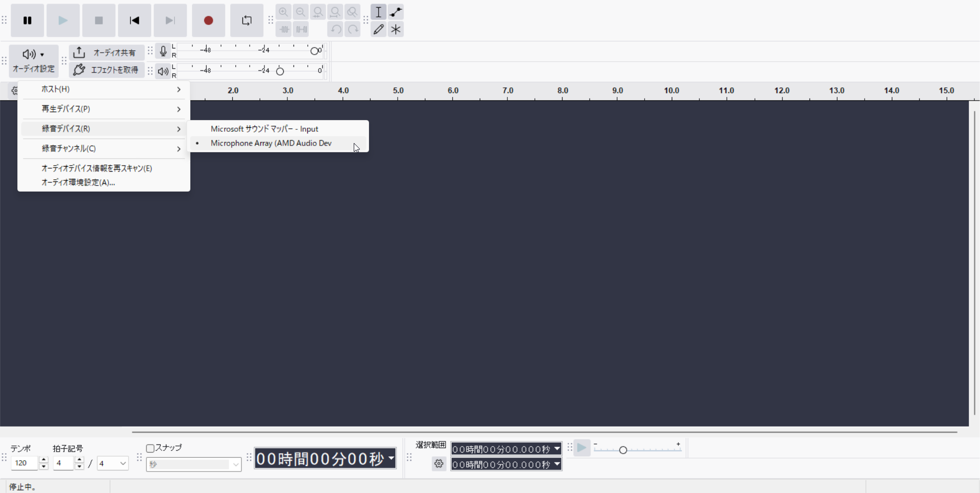The width and height of the screenshot is (980, 493).
Task: Click オーディオ環境設定(A)... menu entry
Action: pos(78,182)
